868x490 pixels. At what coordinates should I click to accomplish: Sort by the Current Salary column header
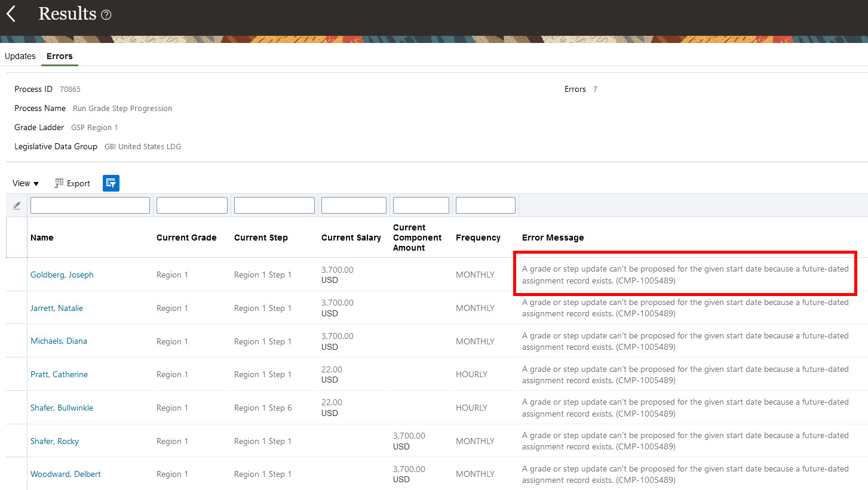[x=351, y=238]
